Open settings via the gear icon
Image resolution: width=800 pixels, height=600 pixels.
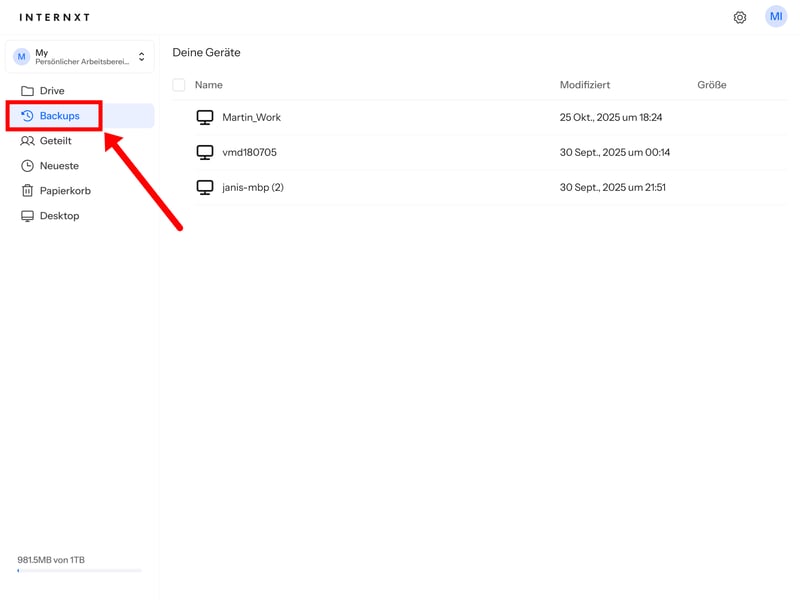740,17
